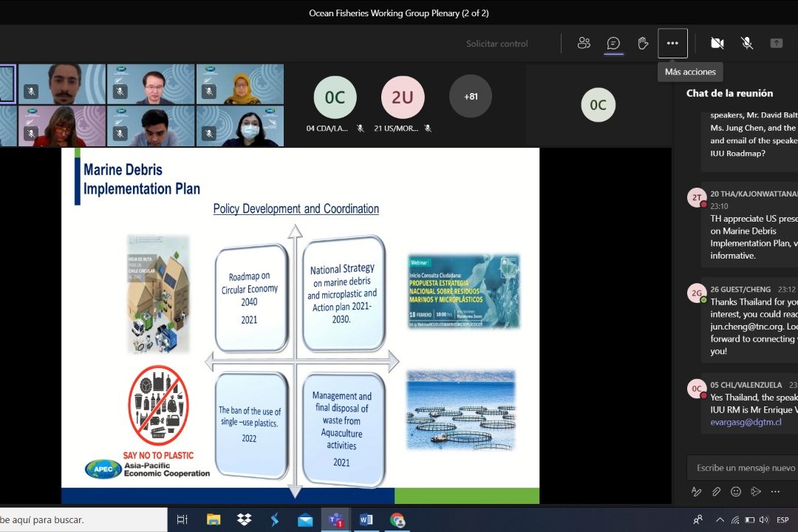This screenshot has width=798, height=532.
Task: Click the ban of single-use plastics box
Action: pos(251,425)
